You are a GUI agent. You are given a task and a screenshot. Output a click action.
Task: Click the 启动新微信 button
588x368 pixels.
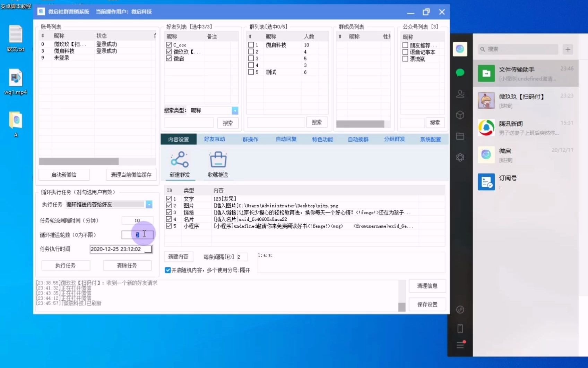point(64,175)
